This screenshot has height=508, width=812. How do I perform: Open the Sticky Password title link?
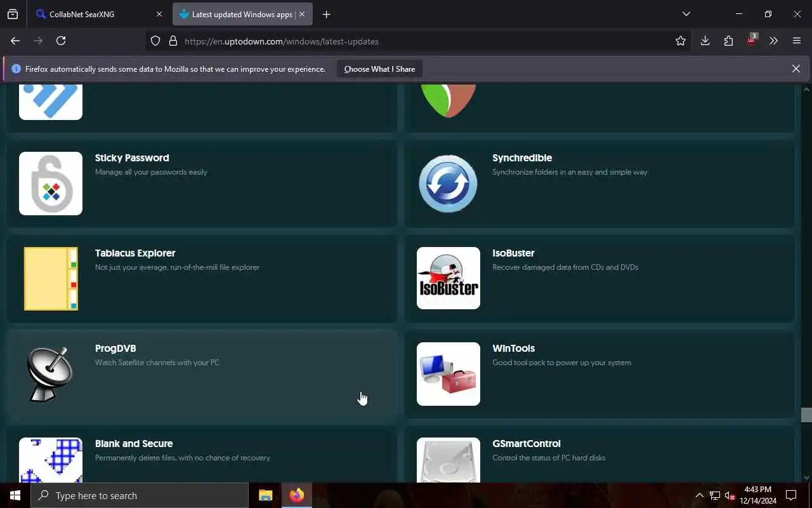(132, 157)
